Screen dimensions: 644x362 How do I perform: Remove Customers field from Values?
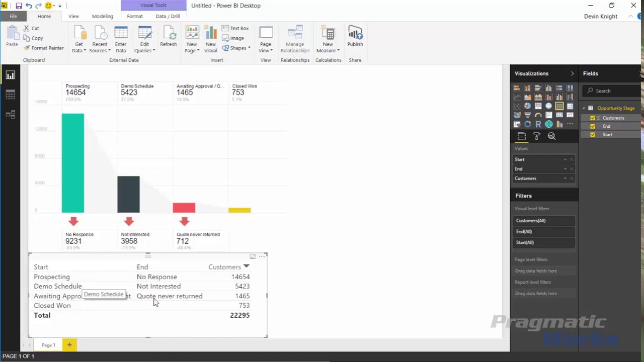(572, 178)
